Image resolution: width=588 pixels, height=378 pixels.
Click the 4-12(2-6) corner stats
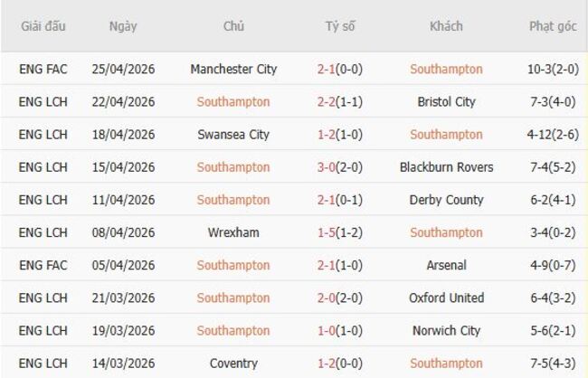pos(553,135)
